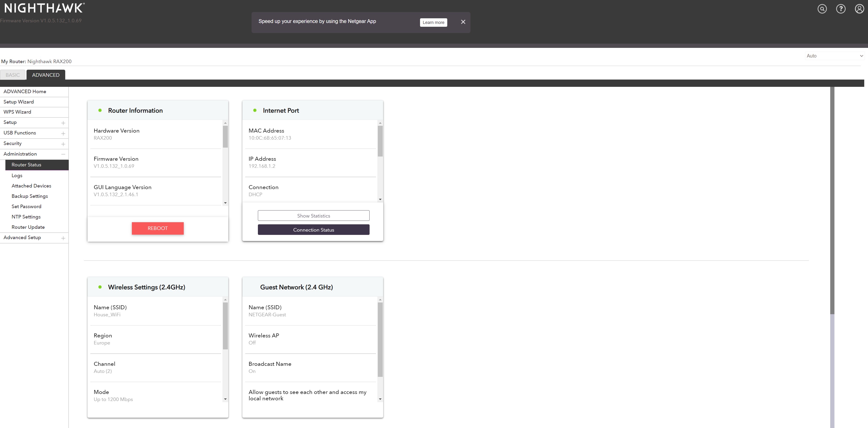This screenshot has height=428, width=868.
Task: Select Router Status menu item
Action: point(37,165)
